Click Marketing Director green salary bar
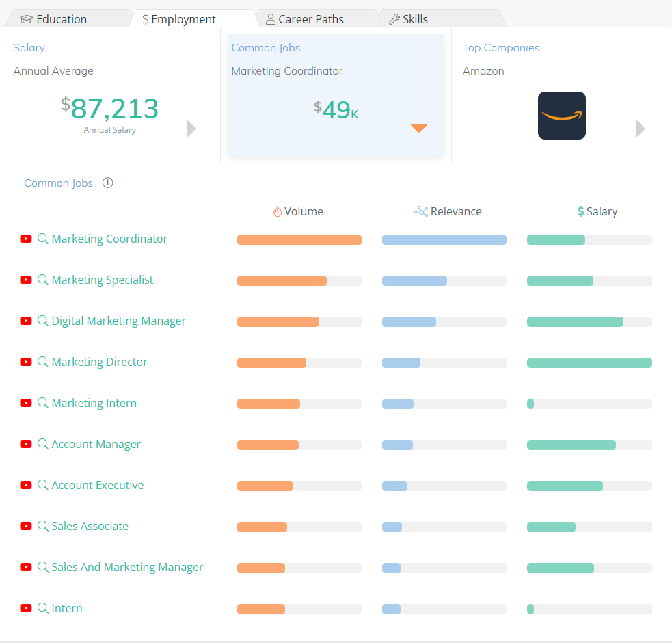The image size is (672, 643). click(589, 363)
